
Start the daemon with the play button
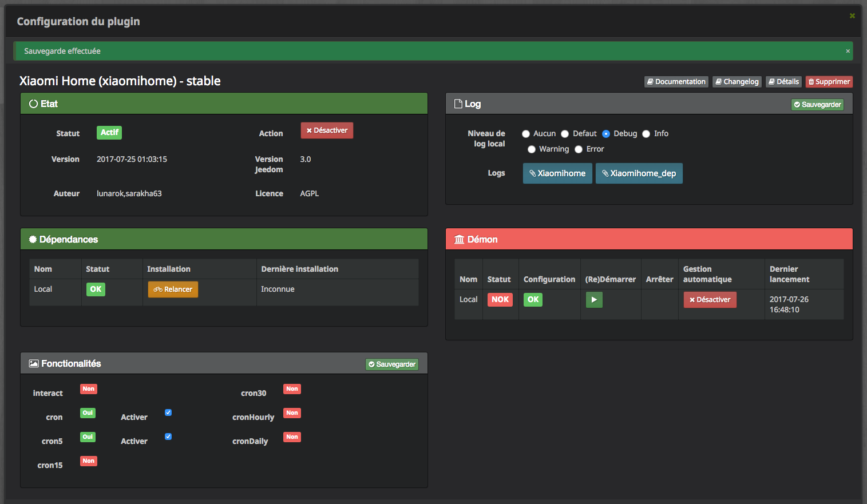pos(594,300)
